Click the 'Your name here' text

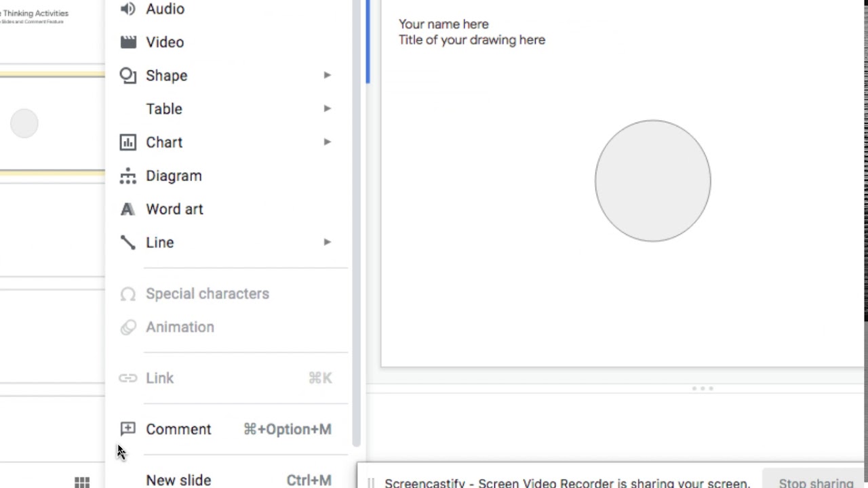click(x=443, y=24)
